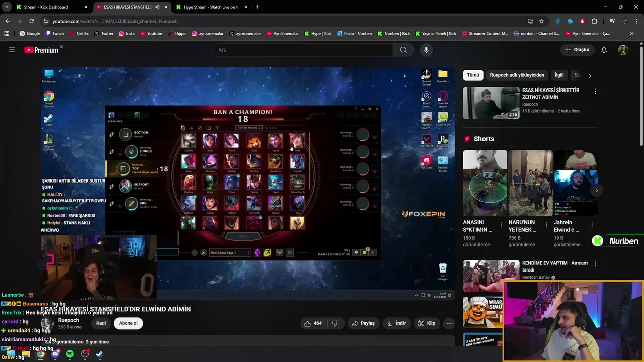Create a clip with Klip button
Screen dimensions: 644x362
click(427, 323)
